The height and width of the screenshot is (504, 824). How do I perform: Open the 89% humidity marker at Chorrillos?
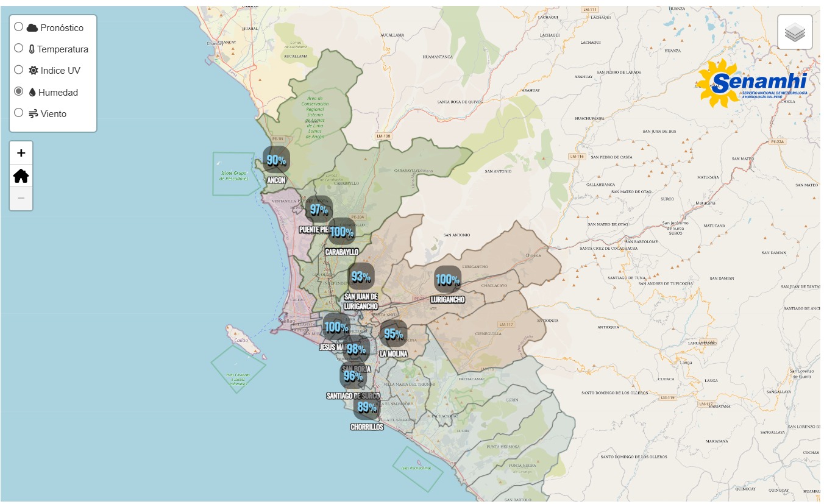(x=367, y=407)
